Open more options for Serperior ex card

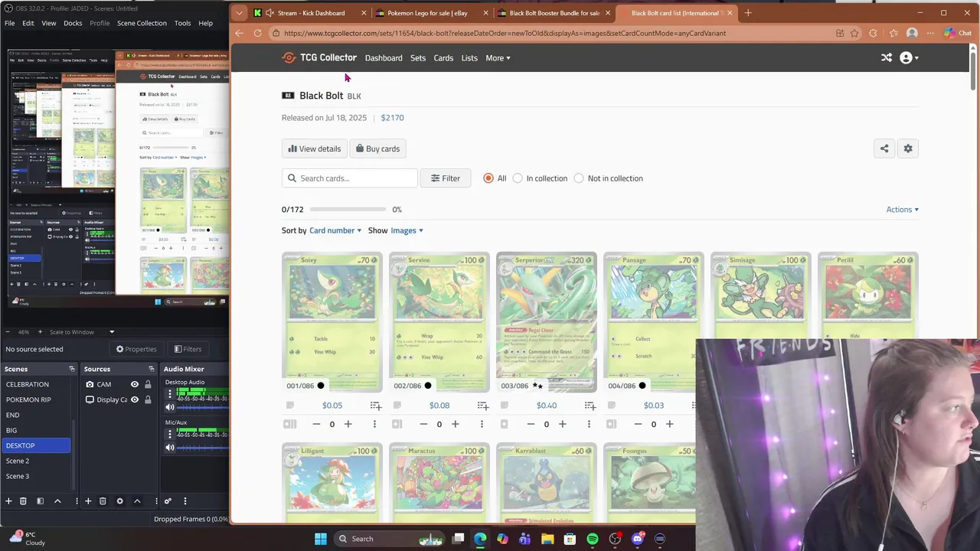pyautogui.click(x=589, y=424)
